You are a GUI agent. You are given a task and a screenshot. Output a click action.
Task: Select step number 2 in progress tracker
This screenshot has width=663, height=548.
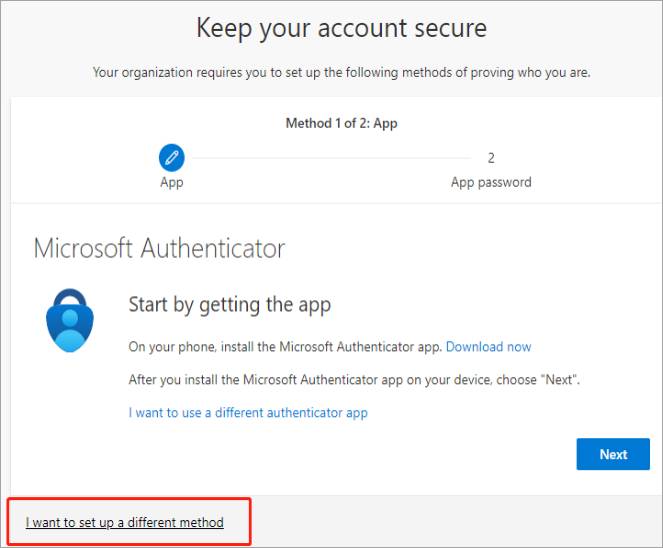click(491, 158)
